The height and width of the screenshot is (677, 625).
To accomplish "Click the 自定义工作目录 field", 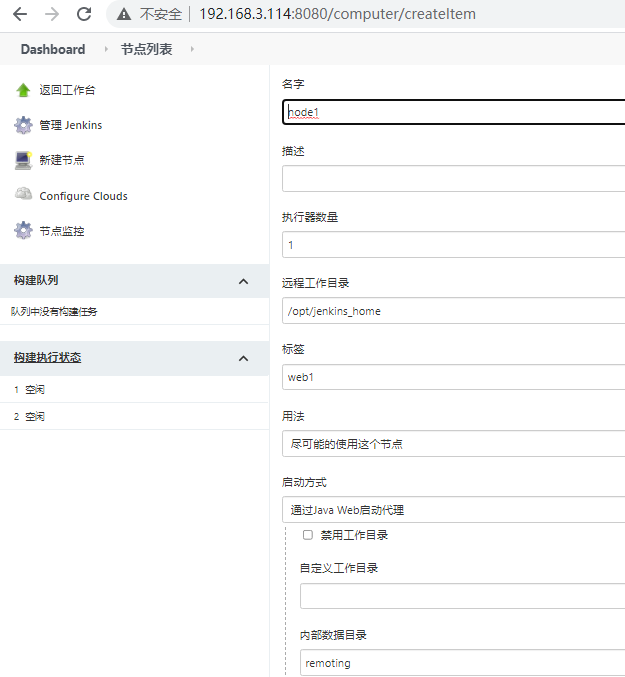I will pos(463,596).
